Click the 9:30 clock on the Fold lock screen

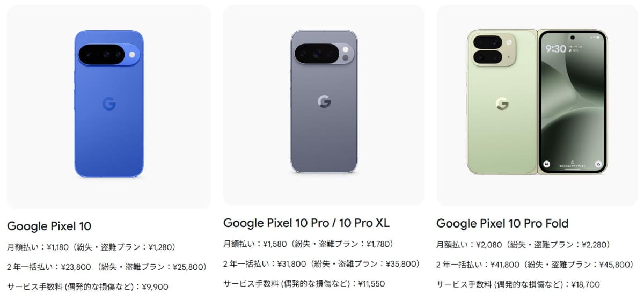(555, 49)
